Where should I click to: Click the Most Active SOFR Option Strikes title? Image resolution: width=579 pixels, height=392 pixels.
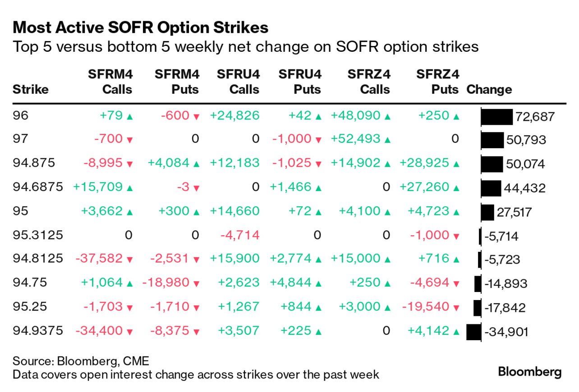coord(141,28)
